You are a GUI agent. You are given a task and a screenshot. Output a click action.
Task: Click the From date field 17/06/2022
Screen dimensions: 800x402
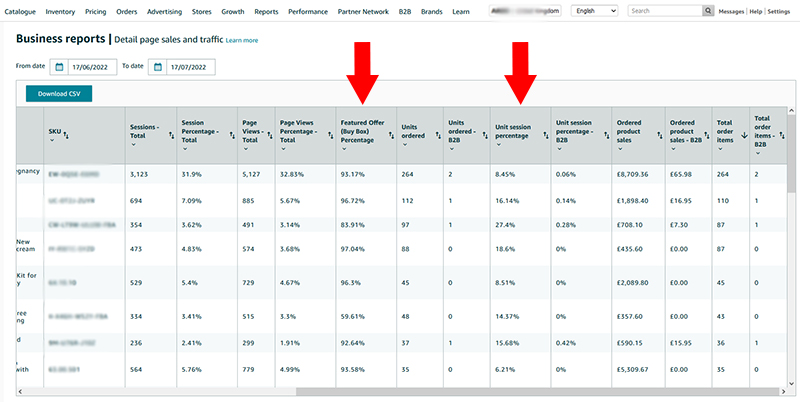point(92,67)
